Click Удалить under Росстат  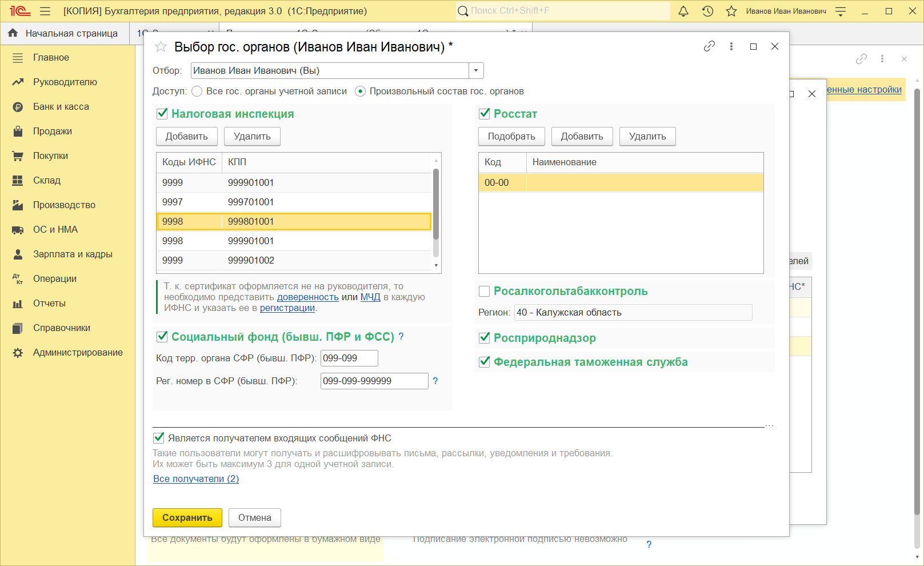tap(647, 136)
